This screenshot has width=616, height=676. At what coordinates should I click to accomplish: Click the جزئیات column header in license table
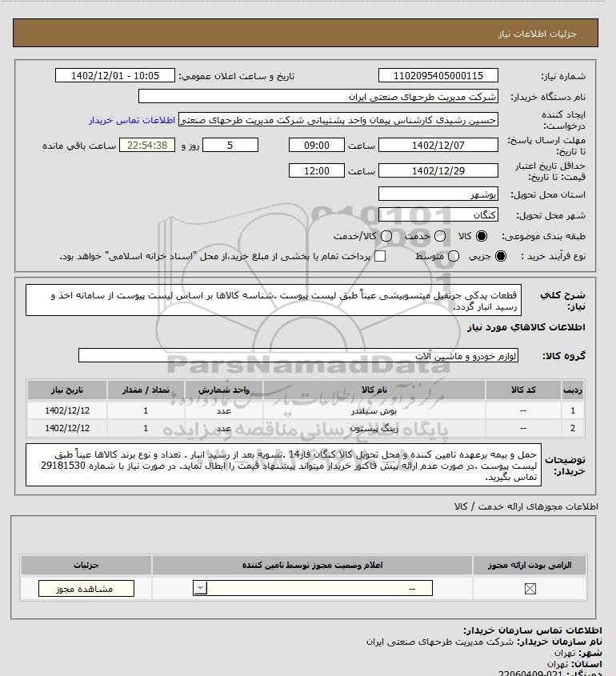tap(86, 566)
